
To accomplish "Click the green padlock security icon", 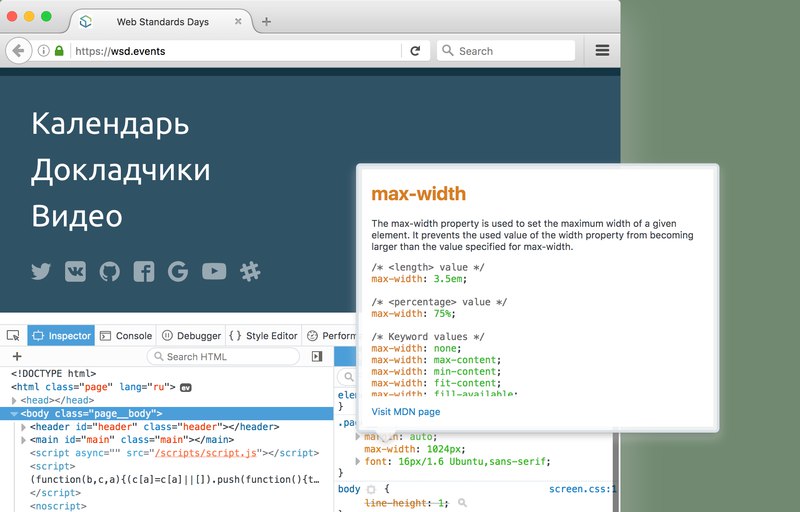I will [59, 50].
